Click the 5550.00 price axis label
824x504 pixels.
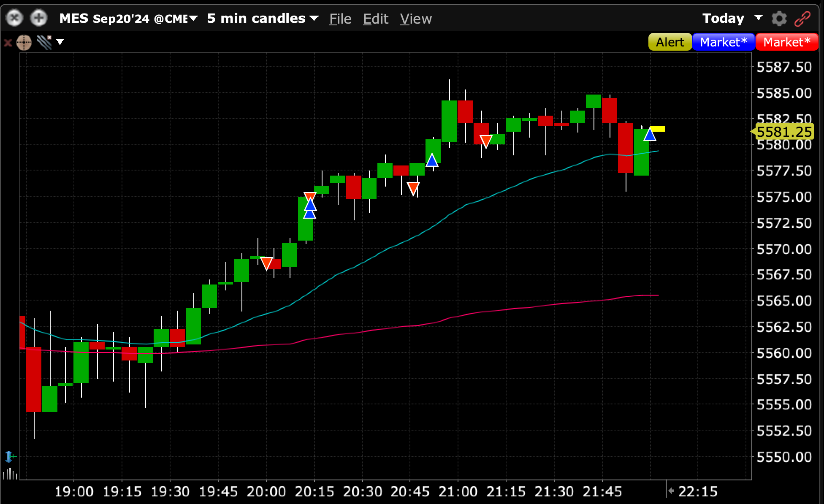pyautogui.click(x=784, y=457)
